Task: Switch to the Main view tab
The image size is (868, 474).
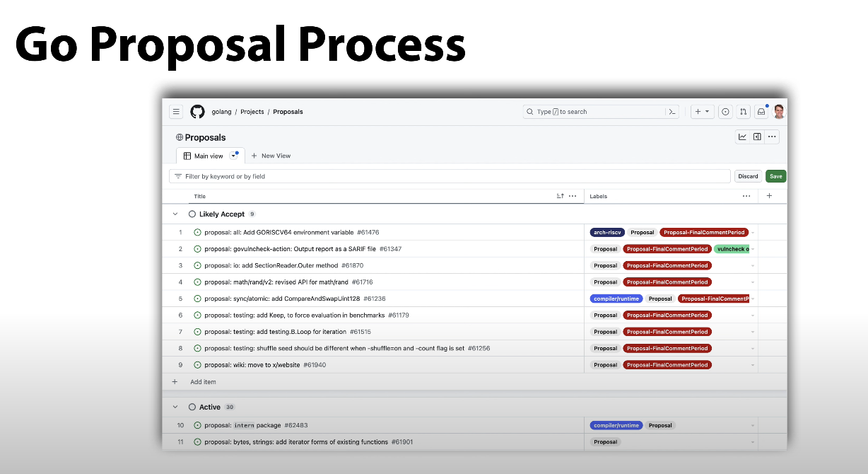Action: (x=204, y=156)
